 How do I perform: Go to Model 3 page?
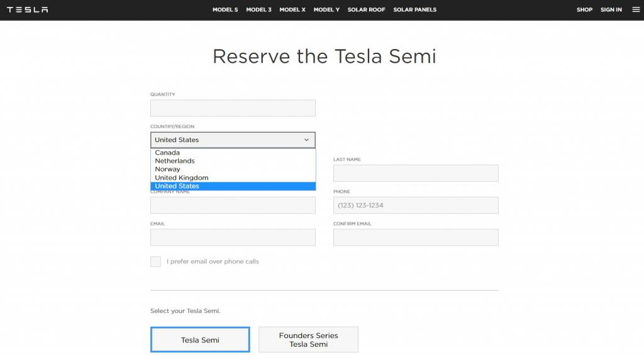coord(258,10)
